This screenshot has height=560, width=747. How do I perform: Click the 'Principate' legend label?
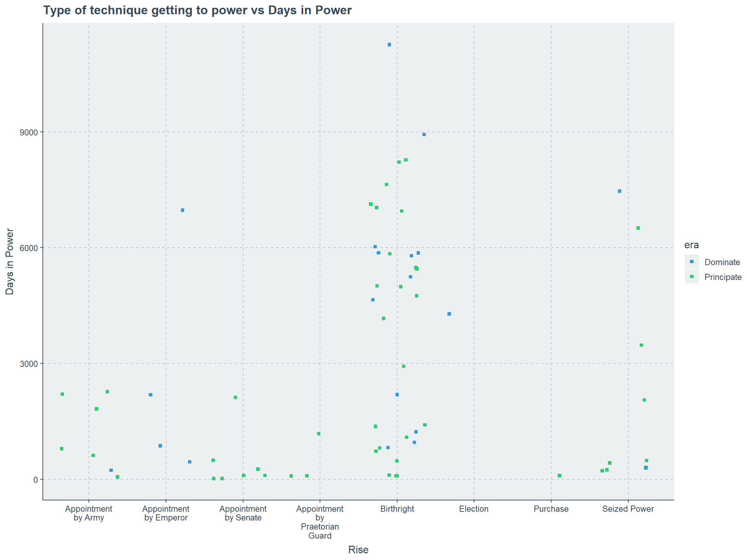(723, 277)
